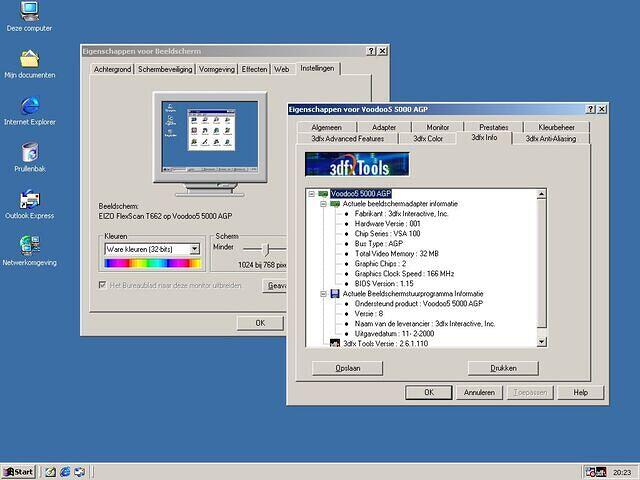Click the 3dfx Tools logo banner

click(x=357, y=164)
